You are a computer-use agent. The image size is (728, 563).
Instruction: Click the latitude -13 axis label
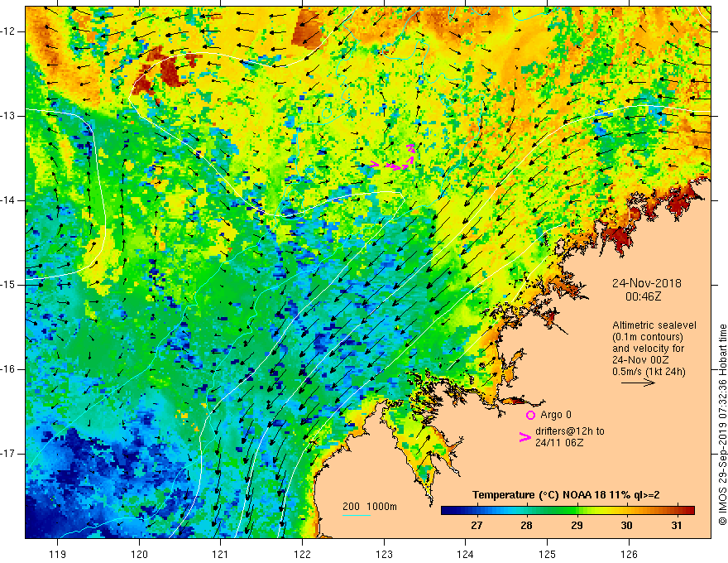coord(8,116)
